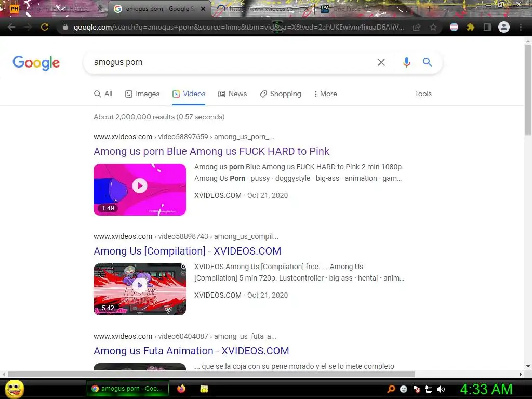Viewport: 532px width, 399px height.
Task: Click the video60404087 result URL breadcrumb
Action: click(185, 336)
